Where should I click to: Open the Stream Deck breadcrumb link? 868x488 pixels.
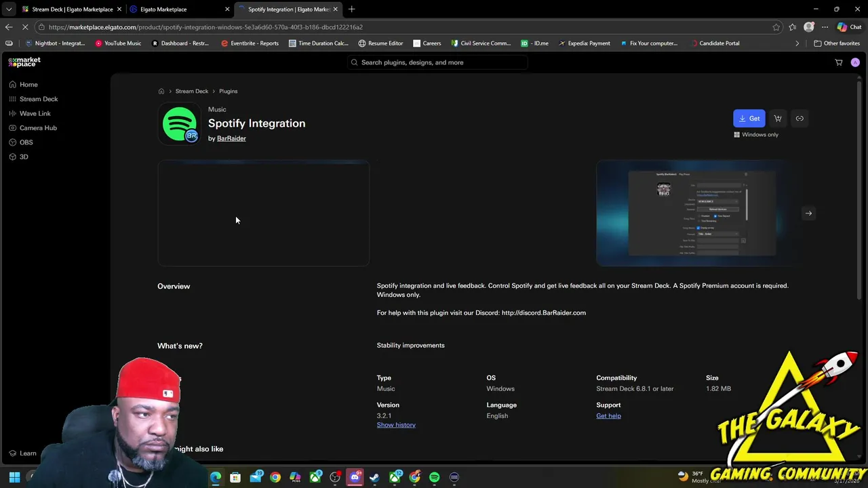click(x=192, y=91)
